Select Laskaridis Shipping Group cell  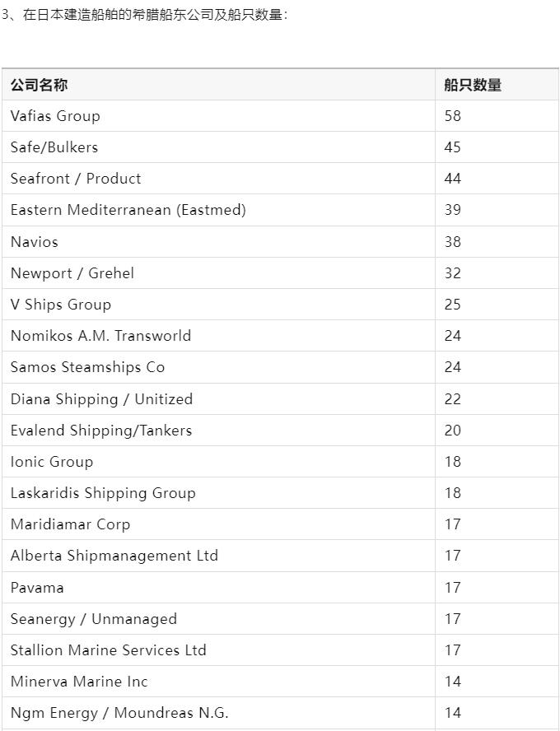coord(219,493)
